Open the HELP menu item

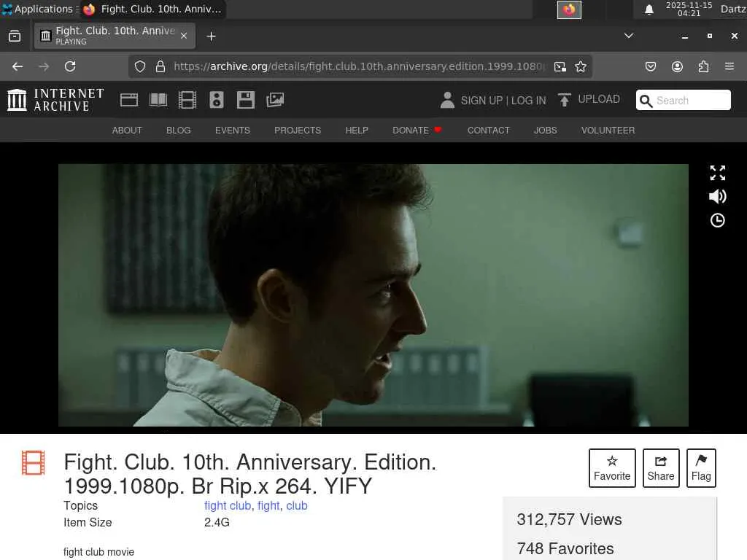click(x=357, y=131)
